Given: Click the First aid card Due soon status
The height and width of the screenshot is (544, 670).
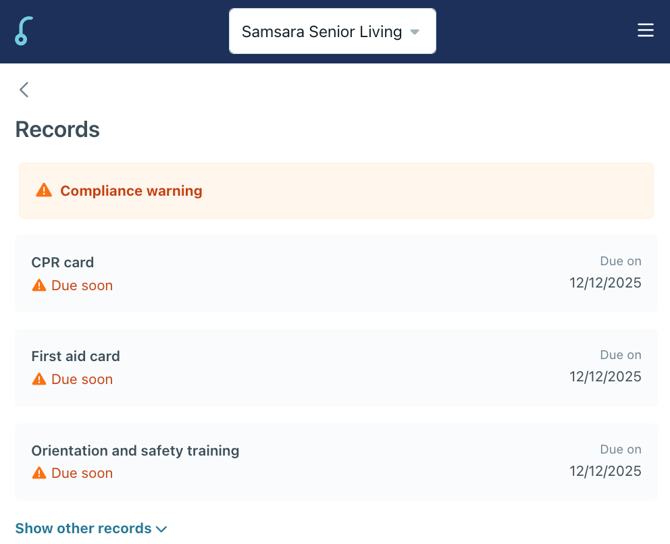Looking at the screenshot, I should click(x=82, y=379).
